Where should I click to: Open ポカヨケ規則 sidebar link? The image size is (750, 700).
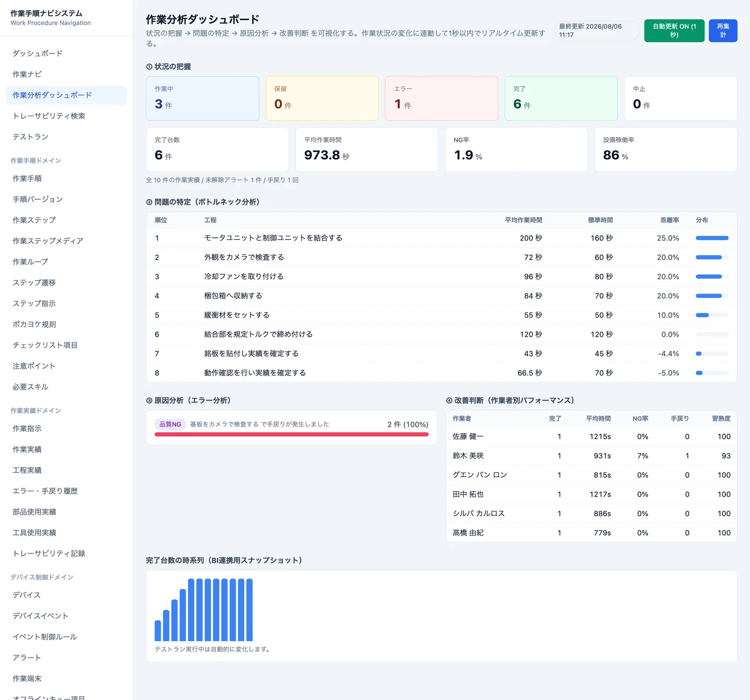pos(66,325)
